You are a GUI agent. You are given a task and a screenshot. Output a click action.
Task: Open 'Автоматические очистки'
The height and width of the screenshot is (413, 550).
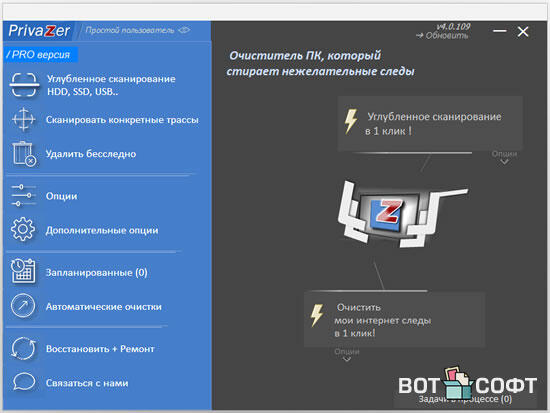tap(104, 307)
